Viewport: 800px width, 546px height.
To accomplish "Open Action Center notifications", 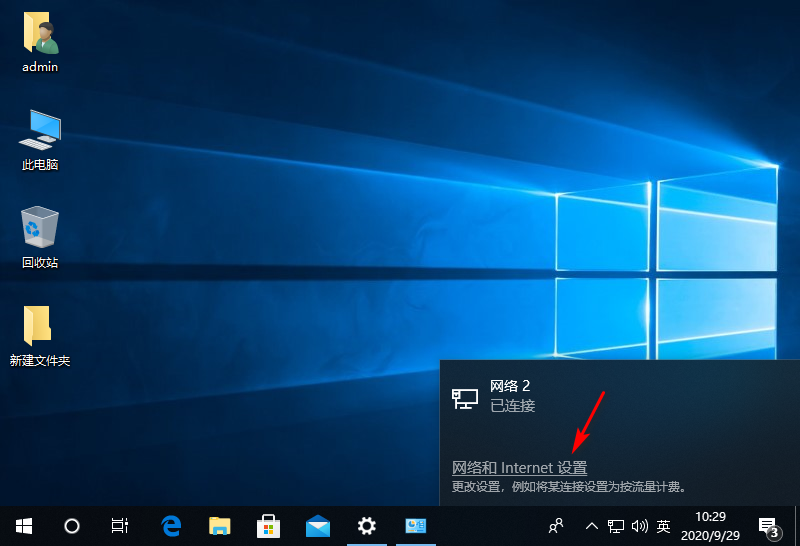I will (768, 525).
